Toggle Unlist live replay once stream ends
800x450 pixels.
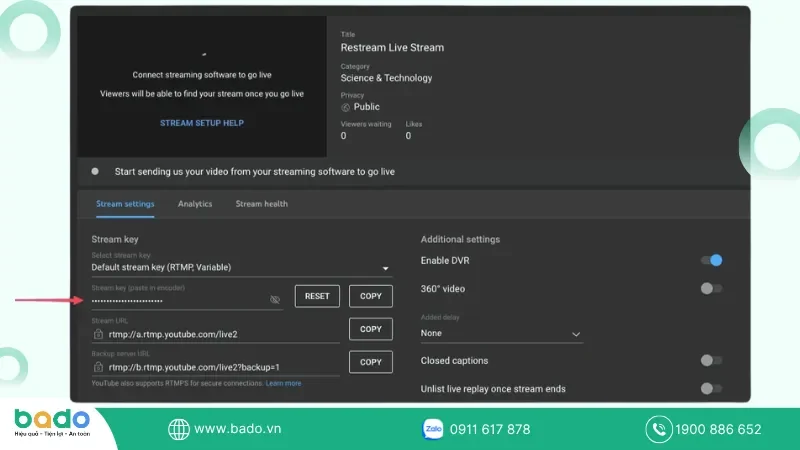(x=712, y=389)
